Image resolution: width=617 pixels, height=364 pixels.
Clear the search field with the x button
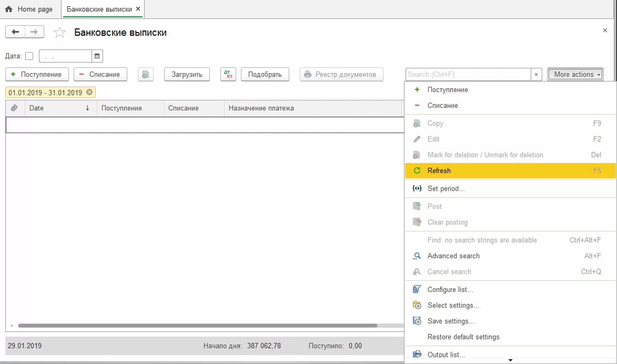click(x=536, y=75)
